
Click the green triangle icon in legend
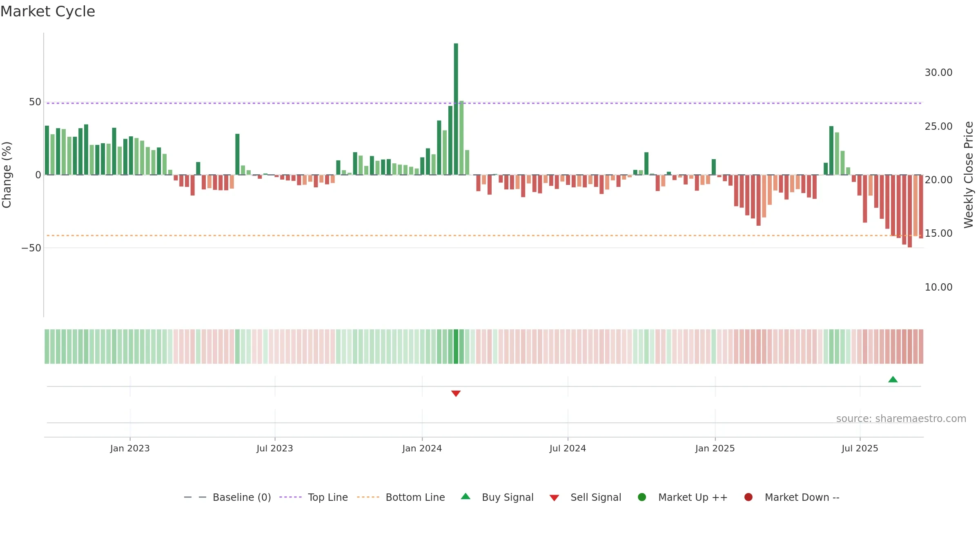pyautogui.click(x=465, y=496)
